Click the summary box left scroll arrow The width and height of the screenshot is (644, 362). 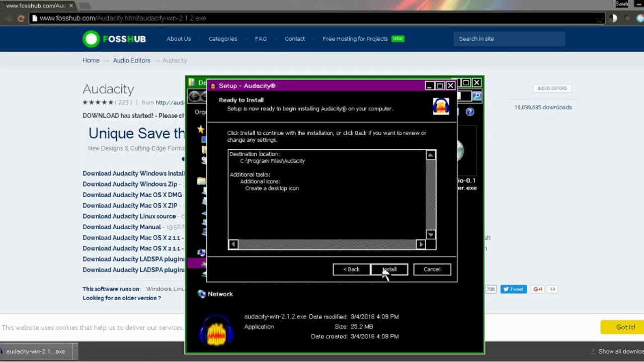click(233, 244)
